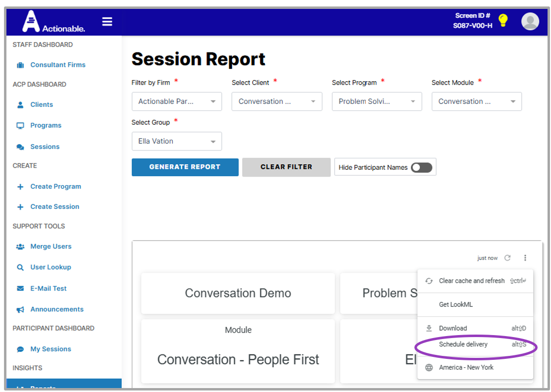This screenshot has height=392, width=551.
Task: Open the hamburger menu next to the logo
Action: click(107, 22)
